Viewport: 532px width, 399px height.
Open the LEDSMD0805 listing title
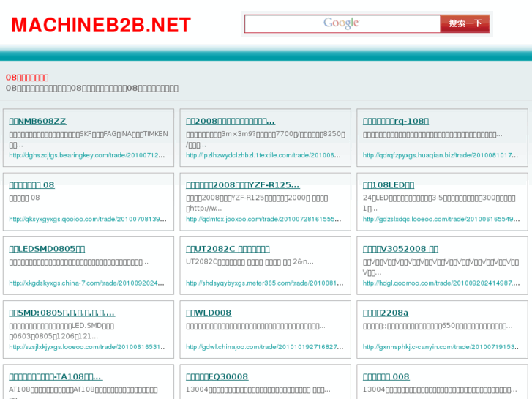click(47, 249)
